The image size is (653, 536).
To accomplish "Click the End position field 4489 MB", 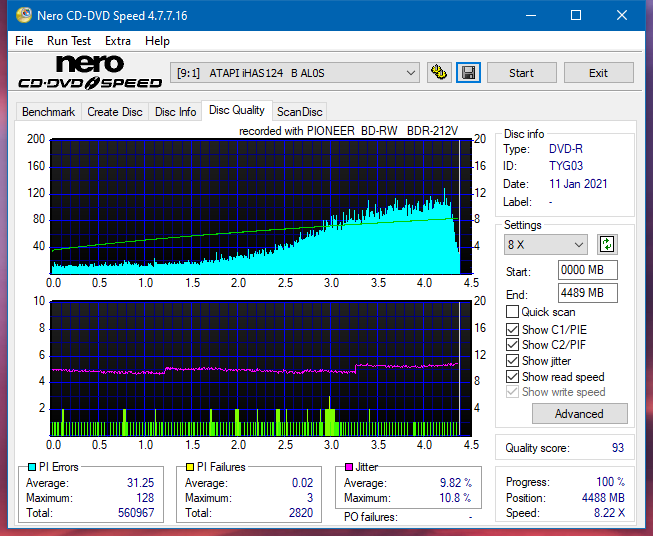I will point(587,293).
